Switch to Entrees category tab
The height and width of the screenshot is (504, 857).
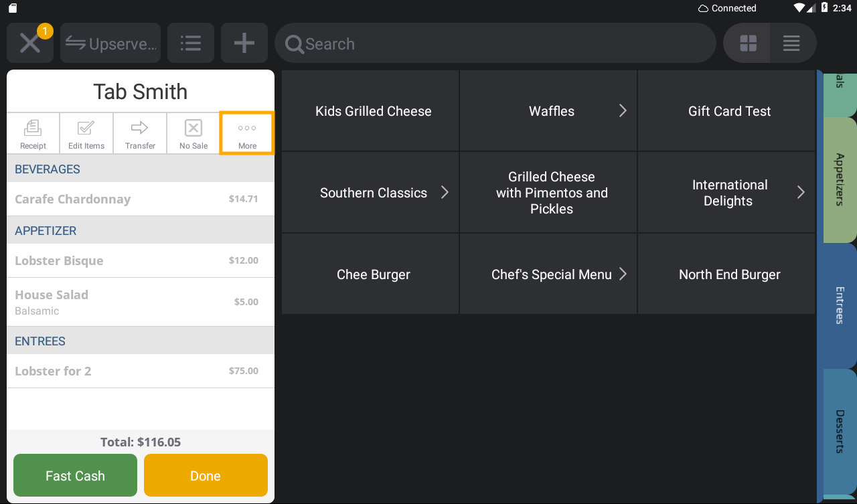[x=839, y=305]
